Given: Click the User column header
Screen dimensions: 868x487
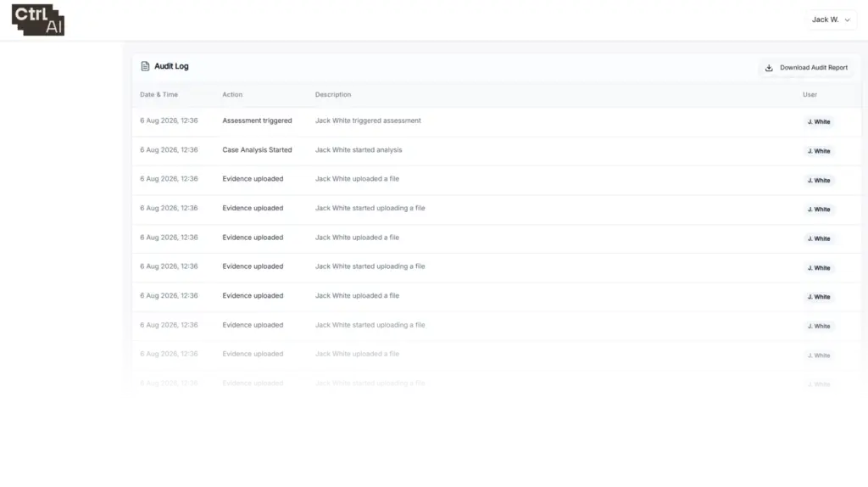Looking at the screenshot, I should 810,95.
